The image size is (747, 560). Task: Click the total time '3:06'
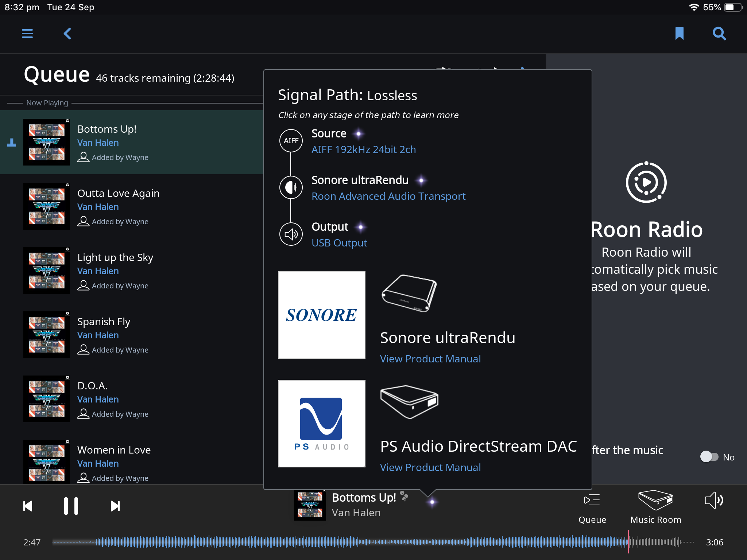tap(715, 542)
